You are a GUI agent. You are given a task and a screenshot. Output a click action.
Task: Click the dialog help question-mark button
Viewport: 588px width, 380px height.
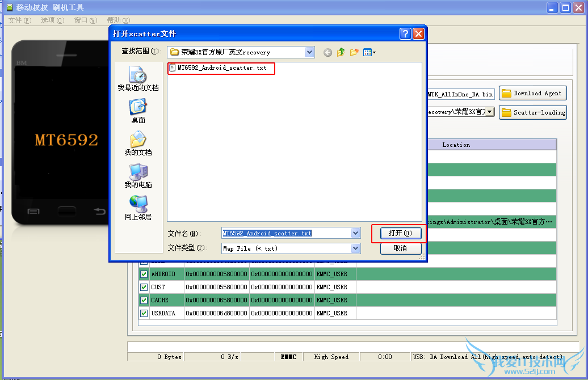point(405,33)
